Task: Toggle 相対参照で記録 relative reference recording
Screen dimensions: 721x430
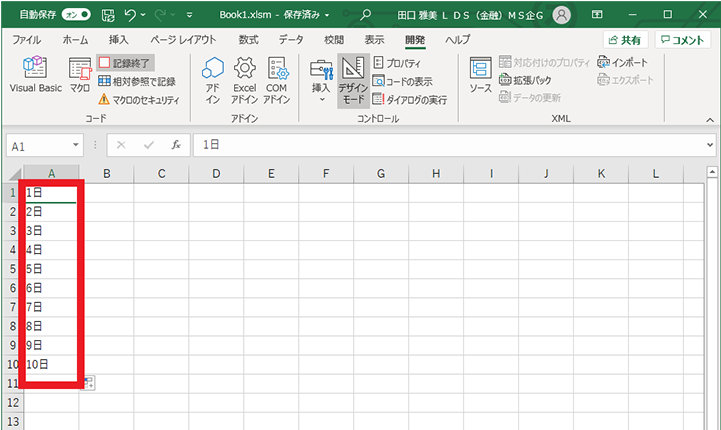Action: 137,81
